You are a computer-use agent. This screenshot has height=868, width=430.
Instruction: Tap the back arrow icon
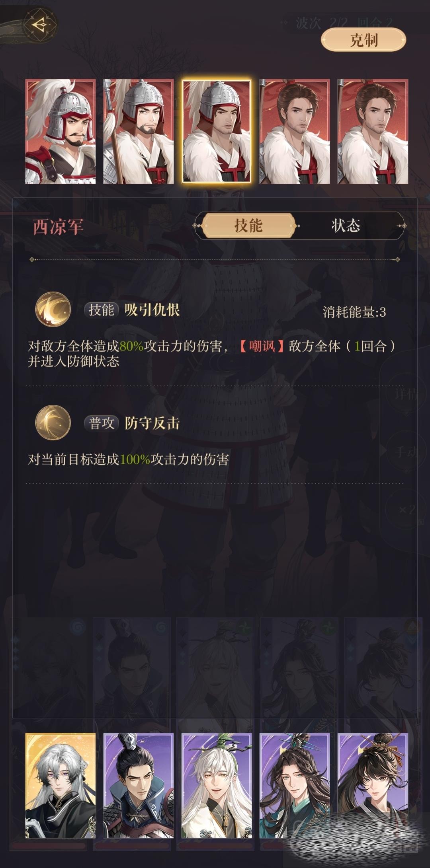point(40,25)
